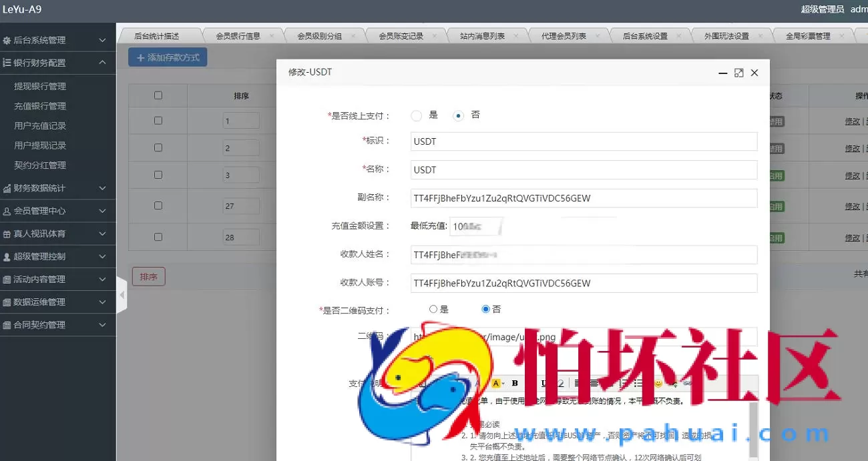Apply underline formatting in the editor
The height and width of the screenshot is (461, 868).
coord(544,384)
